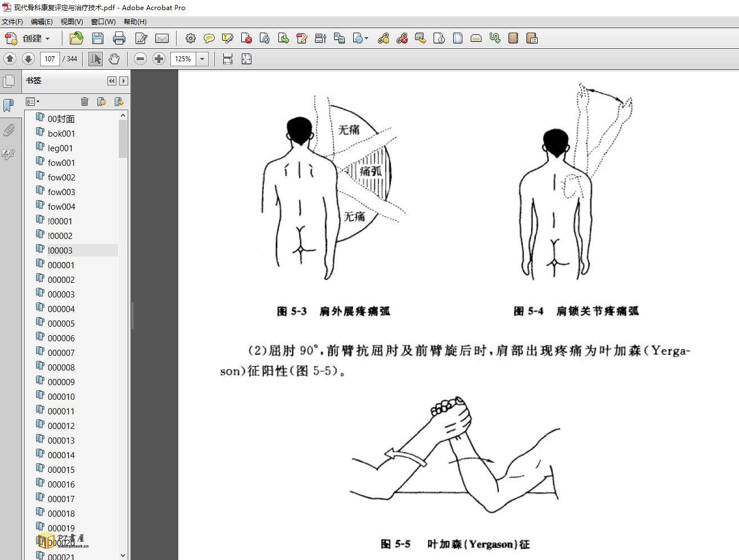Create a new bookmark icon

(x=101, y=101)
